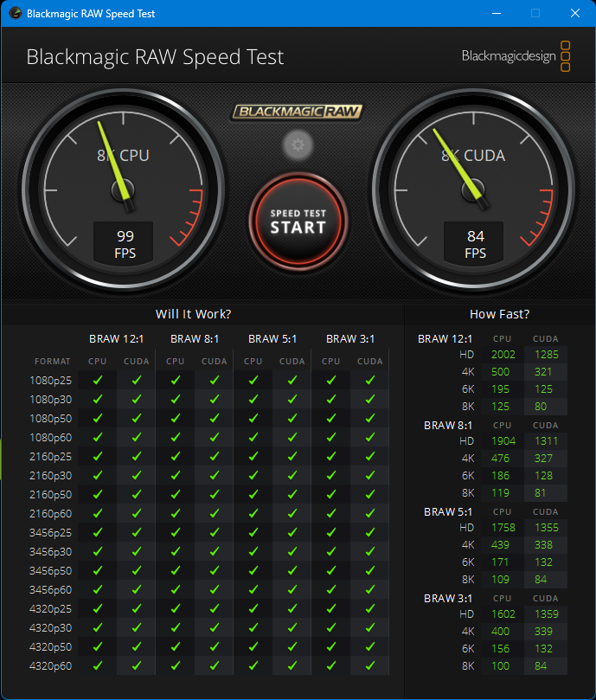Click the app icon in the title bar
Viewport: 596px width, 700px height.
[15, 13]
